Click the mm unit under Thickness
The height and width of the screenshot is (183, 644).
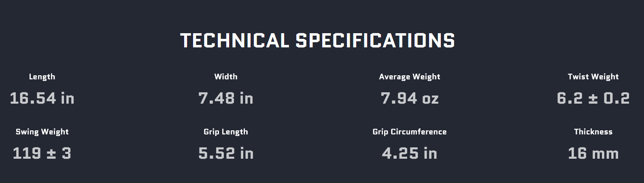605,154
